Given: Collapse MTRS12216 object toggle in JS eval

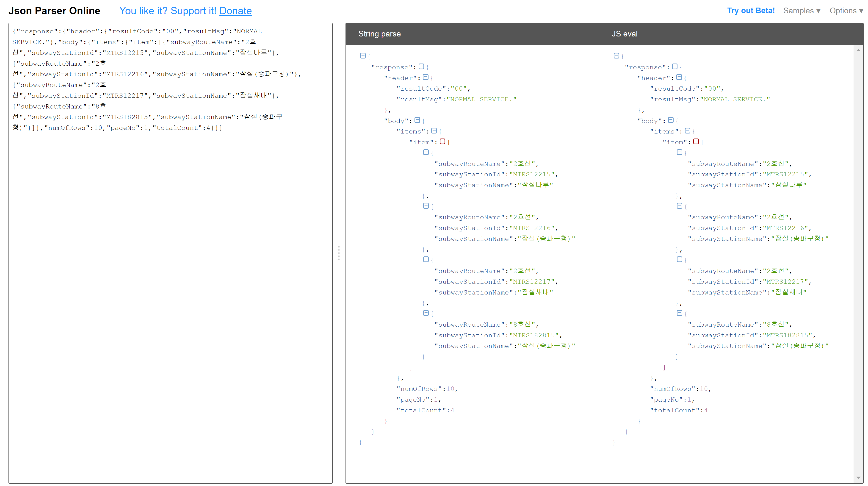Looking at the screenshot, I should tap(679, 206).
